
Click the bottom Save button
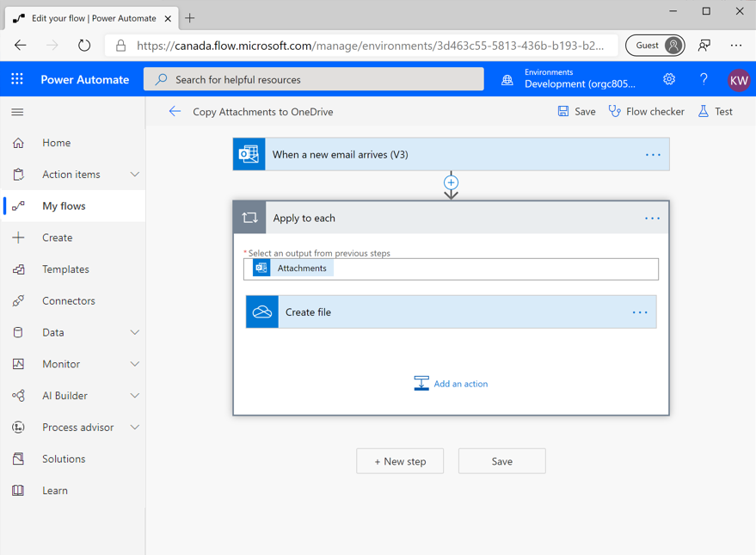(502, 461)
